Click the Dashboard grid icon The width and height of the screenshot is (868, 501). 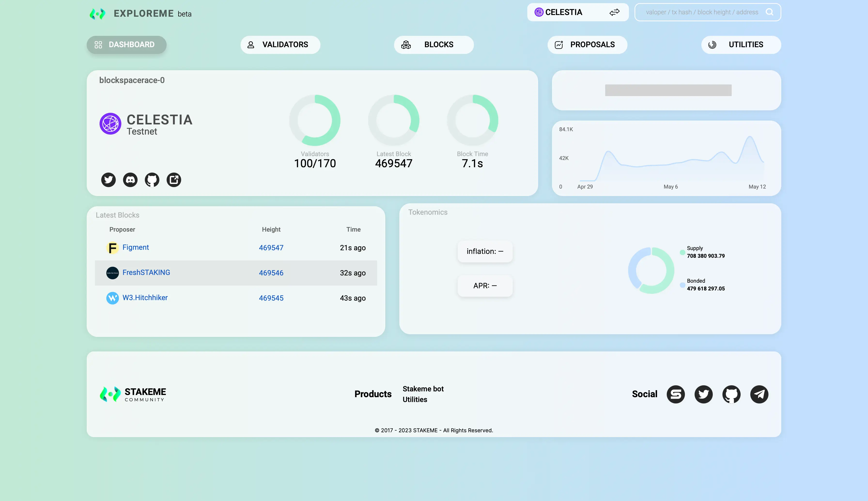click(98, 45)
